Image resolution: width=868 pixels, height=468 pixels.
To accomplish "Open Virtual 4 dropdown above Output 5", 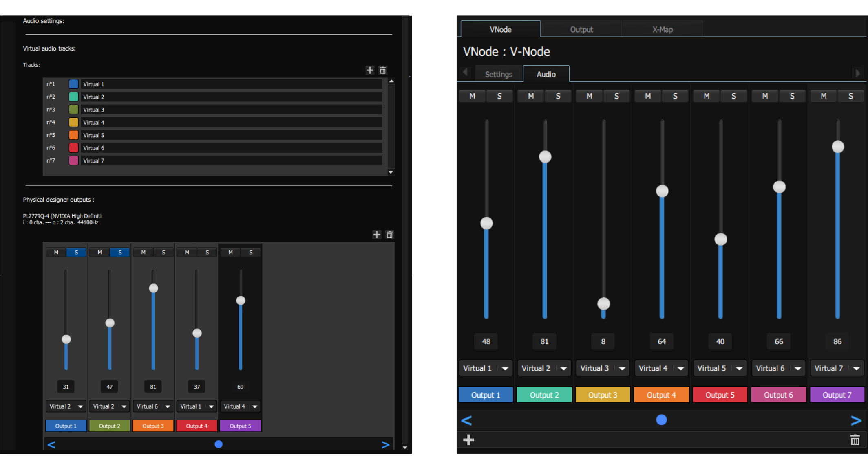I will pos(241,406).
